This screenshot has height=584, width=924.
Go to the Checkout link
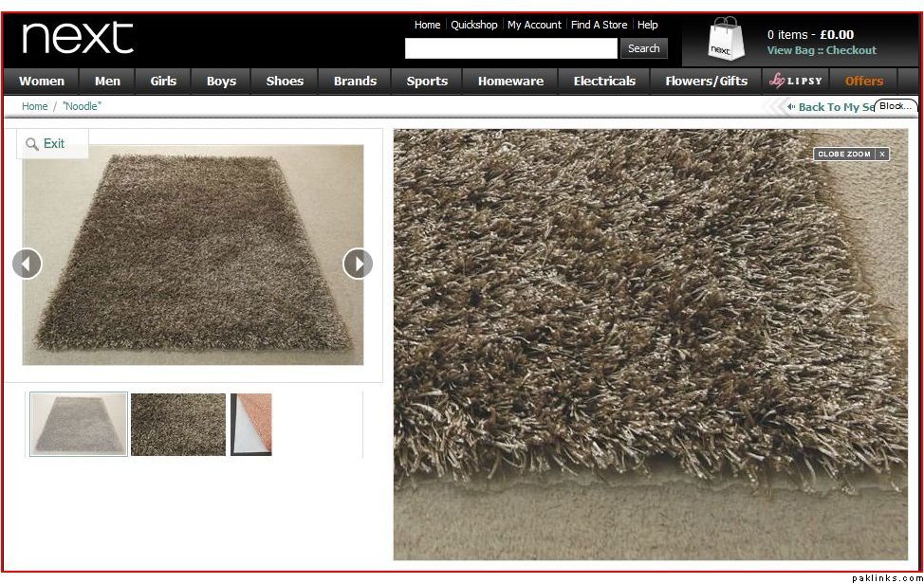tap(851, 50)
